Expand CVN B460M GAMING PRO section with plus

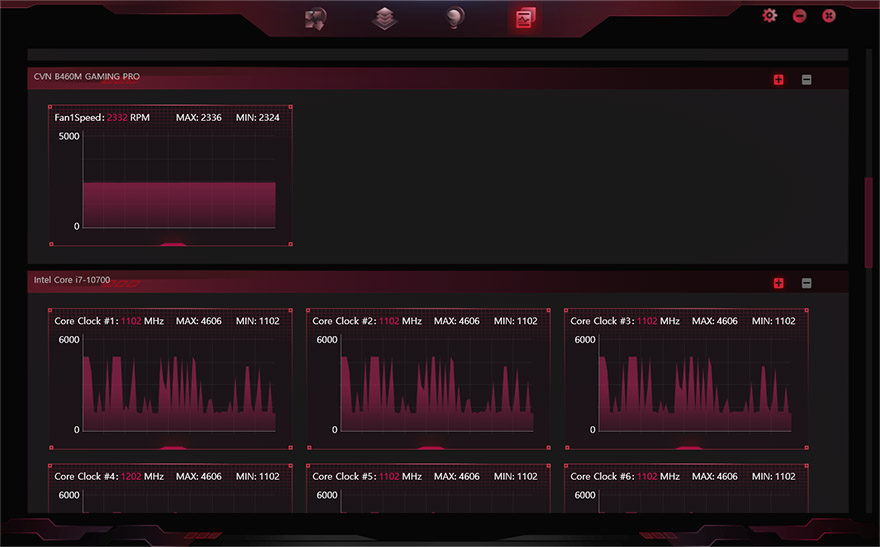778,80
